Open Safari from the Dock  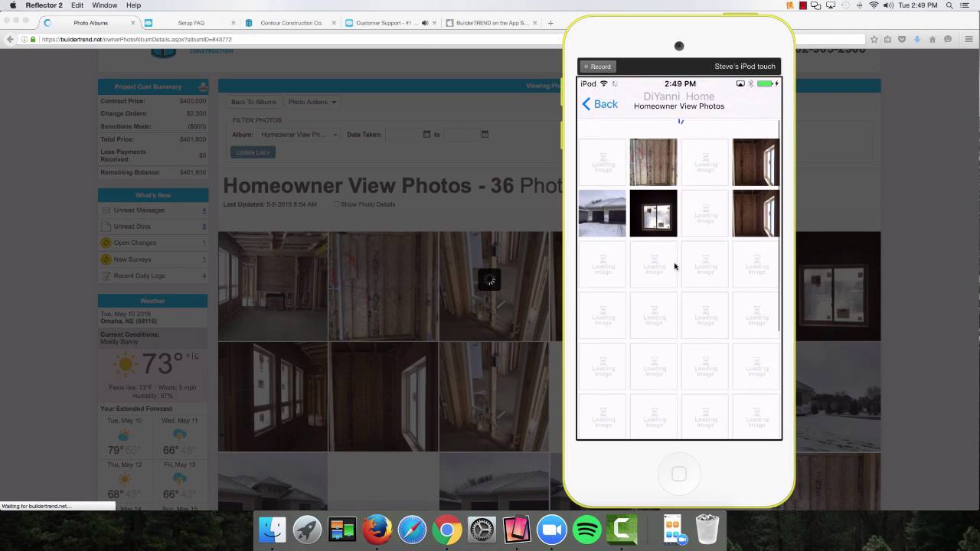(x=412, y=530)
